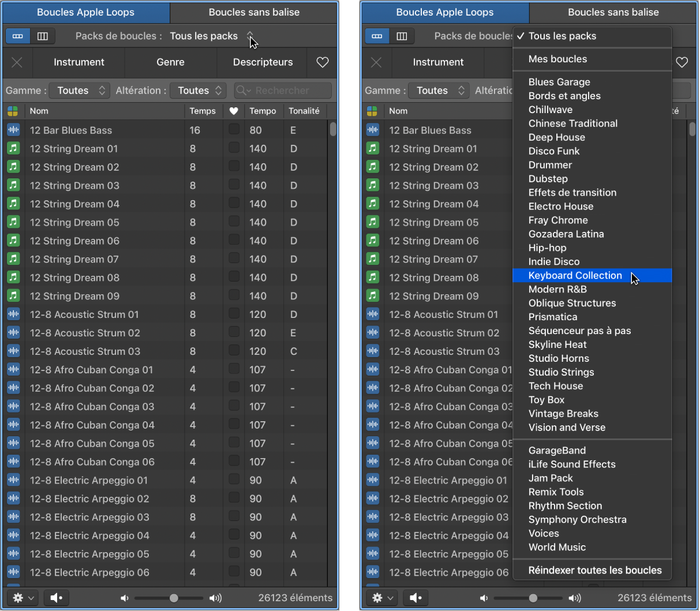Click audio icon of 12-8 Electric Arpeggio 06 right
Screen dimensions: 700x611
tap(372, 572)
